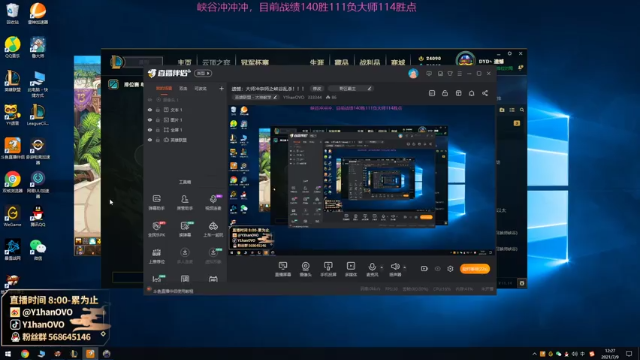Open the search icon in League client
This screenshot has height=360, width=640.
tap(522, 110)
